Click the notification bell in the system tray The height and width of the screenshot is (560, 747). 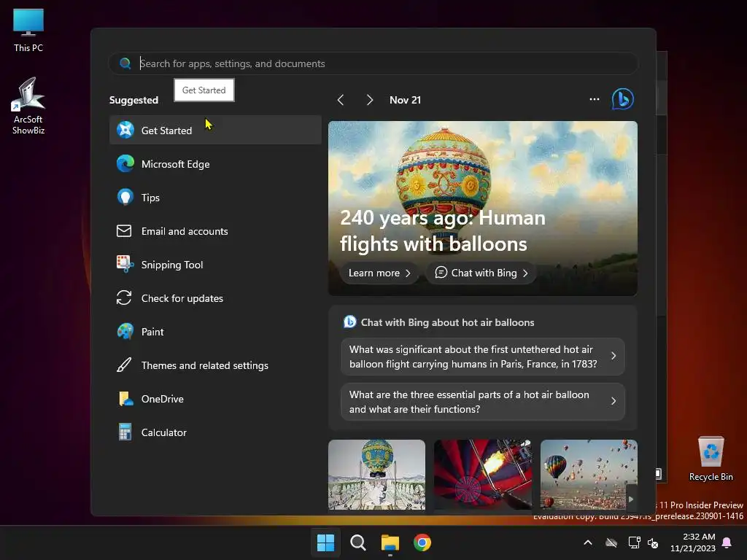click(x=727, y=542)
